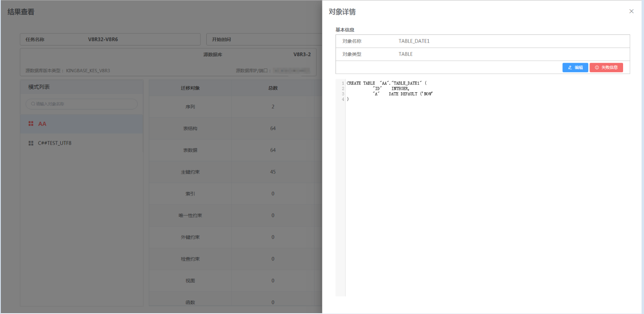Click the 源数据库 heading
644x314 pixels.
click(x=213, y=55)
